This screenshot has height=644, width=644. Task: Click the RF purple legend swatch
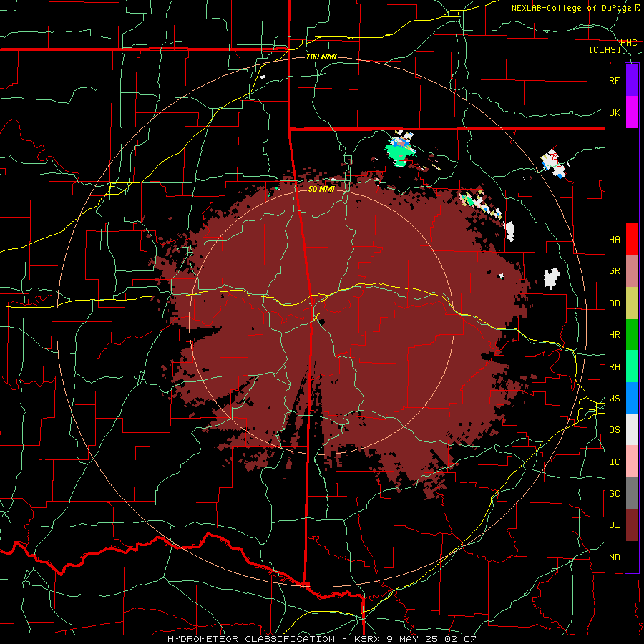click(632, 80)
